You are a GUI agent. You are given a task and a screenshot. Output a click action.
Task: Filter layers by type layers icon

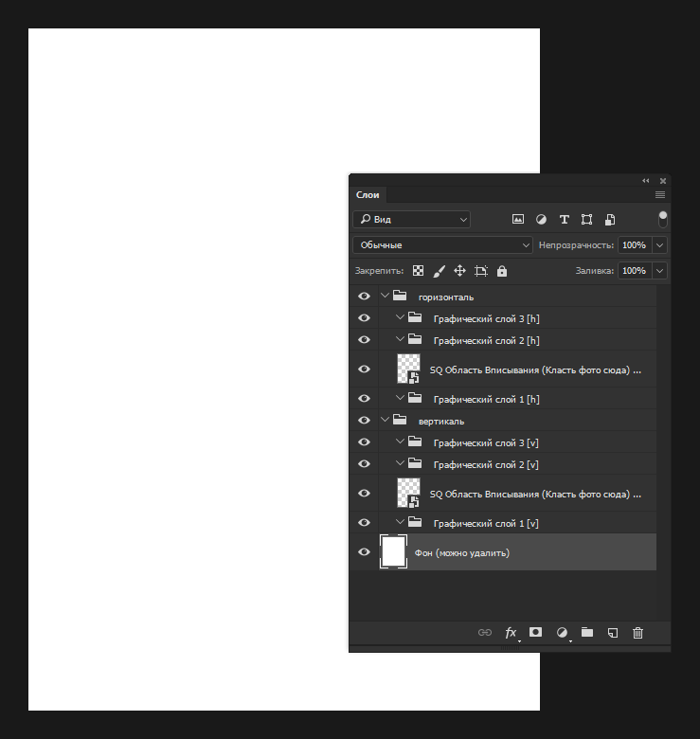tap(565, 219)
